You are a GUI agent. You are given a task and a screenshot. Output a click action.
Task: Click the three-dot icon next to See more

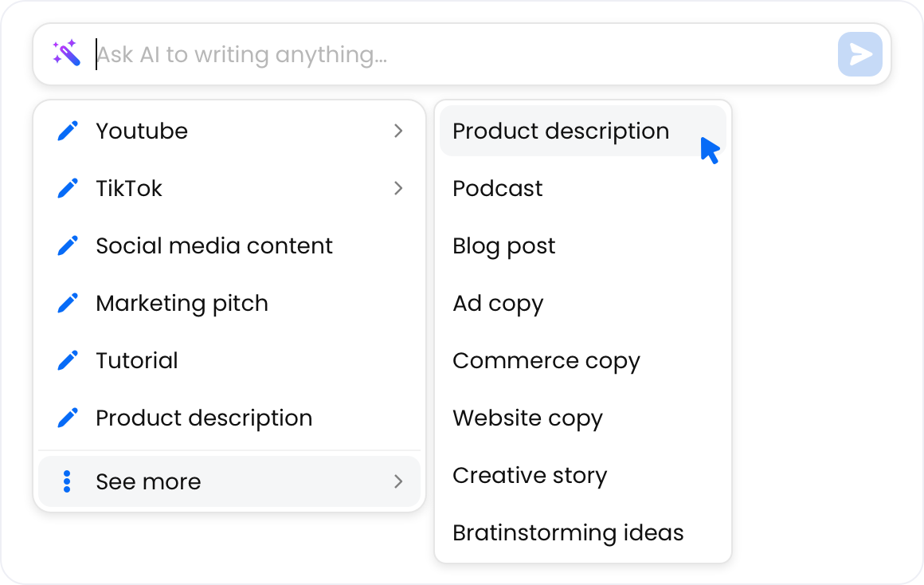pos(68,481)
